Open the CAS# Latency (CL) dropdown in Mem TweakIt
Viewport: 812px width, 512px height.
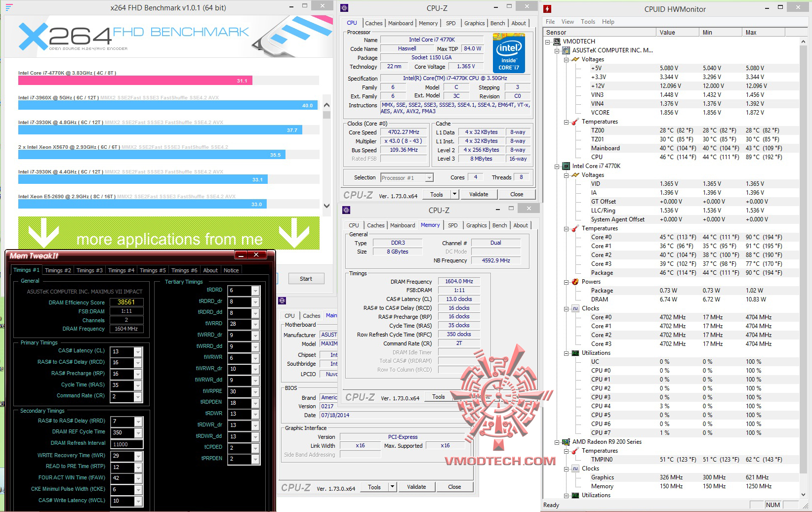click(138, 352)
